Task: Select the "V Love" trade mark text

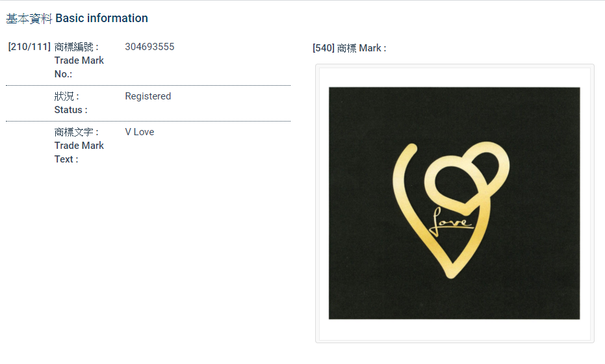Action: 140,132
